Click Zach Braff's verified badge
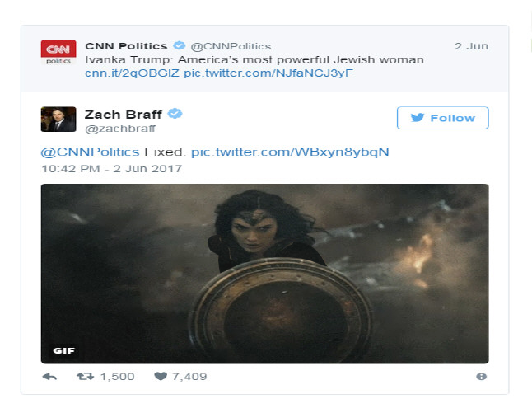 pyautogui.click(x=175, y=114)
